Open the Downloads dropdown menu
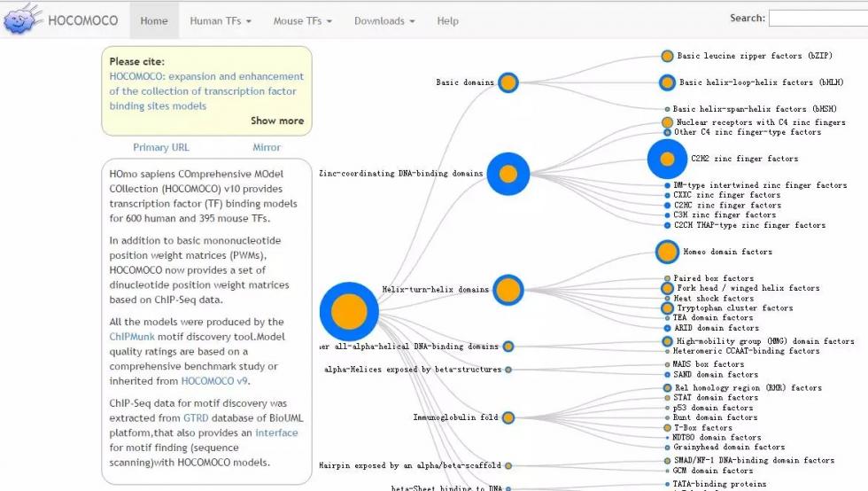Viewport: 868px width, 491px height. pos(384,20)
